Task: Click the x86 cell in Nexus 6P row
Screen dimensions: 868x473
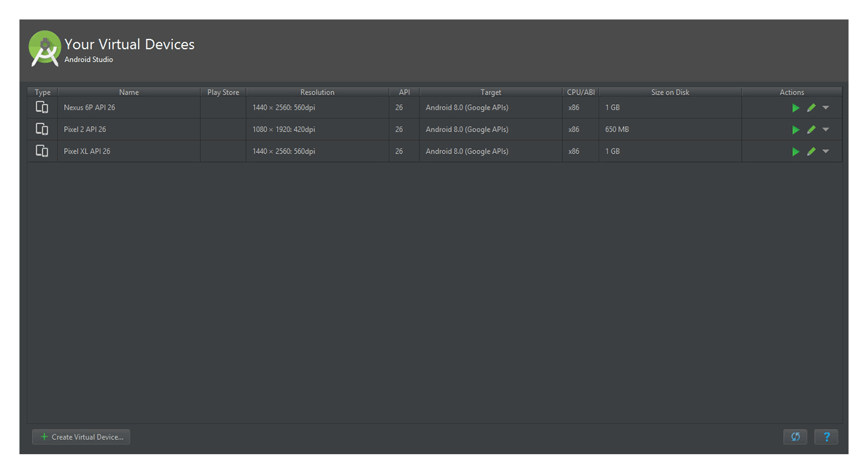Action: tap(581, 108)
